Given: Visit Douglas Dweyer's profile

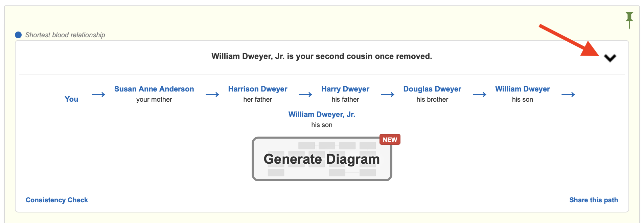Looking at the screenshot, I should coord(432,89).
